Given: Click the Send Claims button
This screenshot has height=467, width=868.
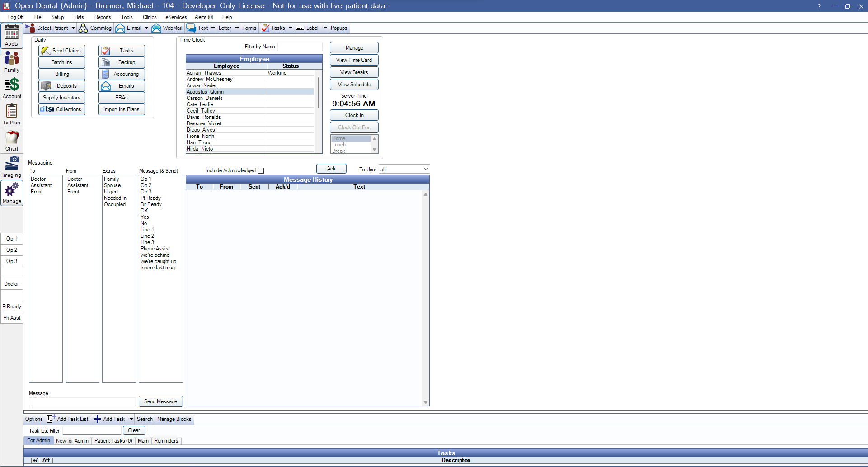Looking at the screenshot, I should pos(62,51).
